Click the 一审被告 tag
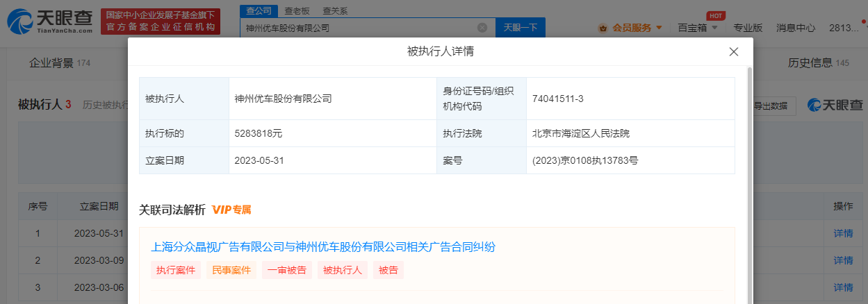Image resolution: width=868 pixels, height=304 pixels. point(287,271)
